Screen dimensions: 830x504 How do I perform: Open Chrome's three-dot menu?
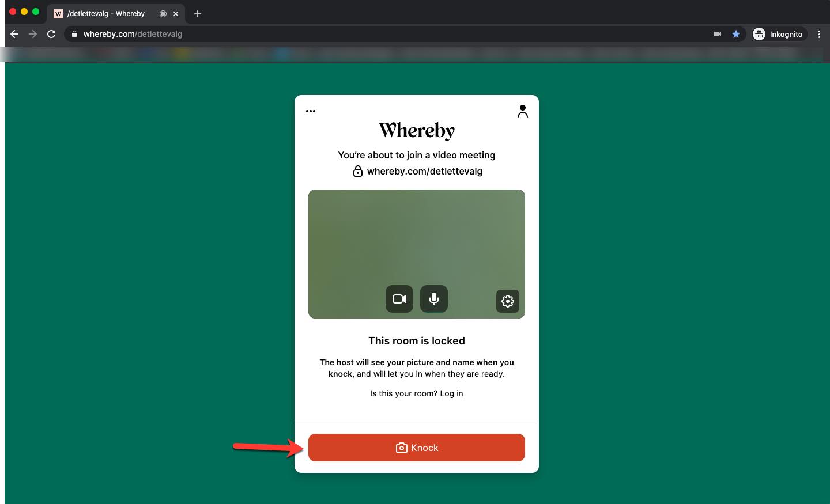click(819, 34)
